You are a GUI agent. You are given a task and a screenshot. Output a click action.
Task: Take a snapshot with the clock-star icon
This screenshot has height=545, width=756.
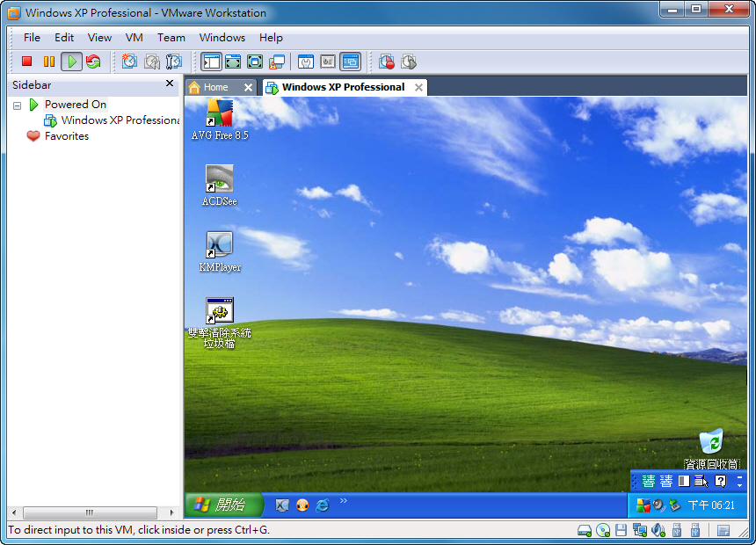129,62
